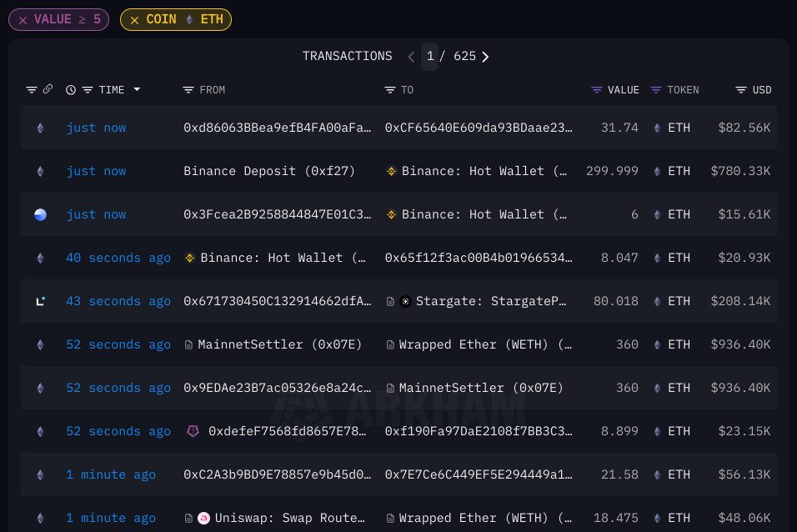Toggle the USD column filter

(x=740, y=90)
